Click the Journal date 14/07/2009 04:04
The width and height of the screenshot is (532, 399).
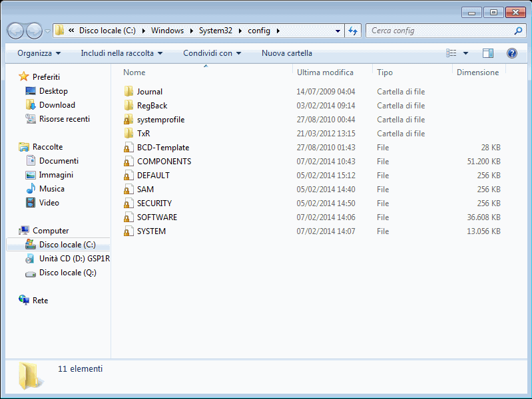point(326,92)
